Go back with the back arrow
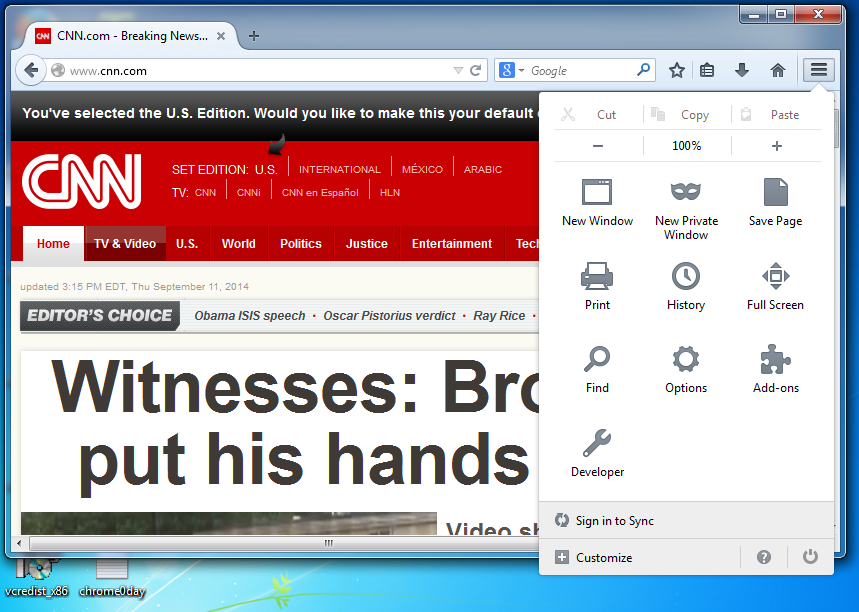Image resolution: width=859 pixels, height=612 pixels. pyautogui.click(x=31, y=70)
